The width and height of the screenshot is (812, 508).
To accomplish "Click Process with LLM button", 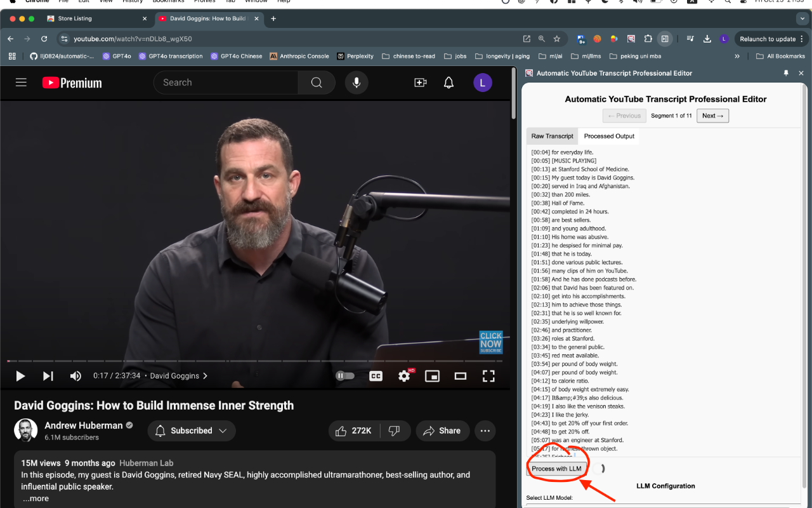I will coord(556,469).
